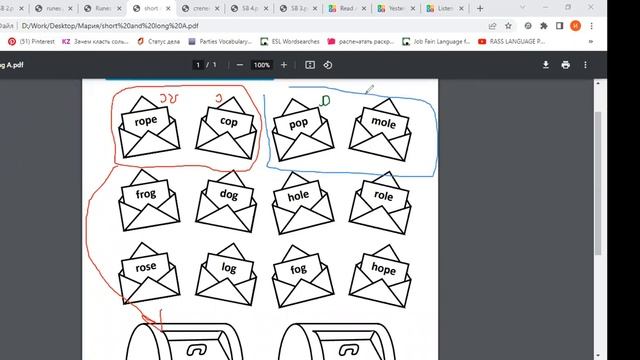Image resolution: width=640 pixels, height=360 pixels.
Task: Open Chrome three-dot menu
Action: coord(591,26)
